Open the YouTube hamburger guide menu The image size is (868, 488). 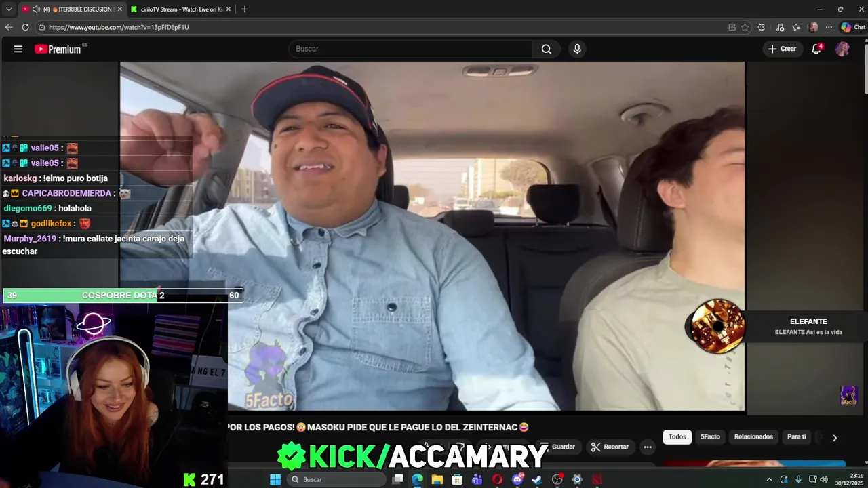[x=18, y=49]
